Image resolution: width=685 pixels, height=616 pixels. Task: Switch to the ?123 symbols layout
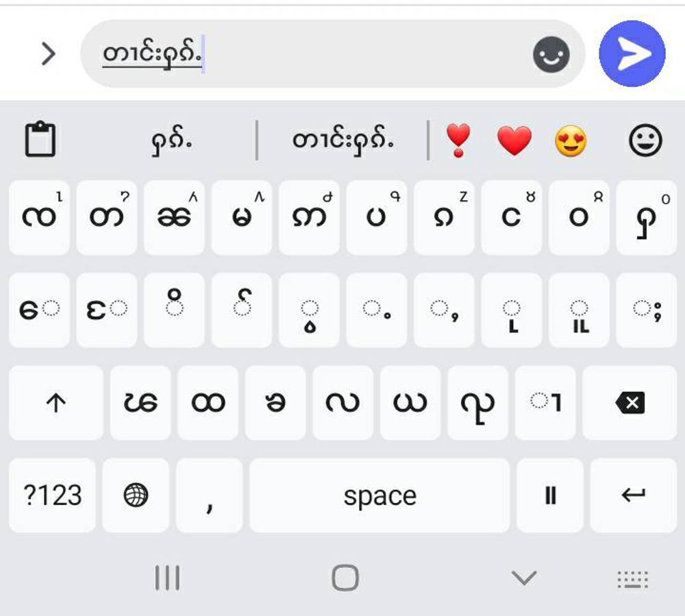pos(53,495)
